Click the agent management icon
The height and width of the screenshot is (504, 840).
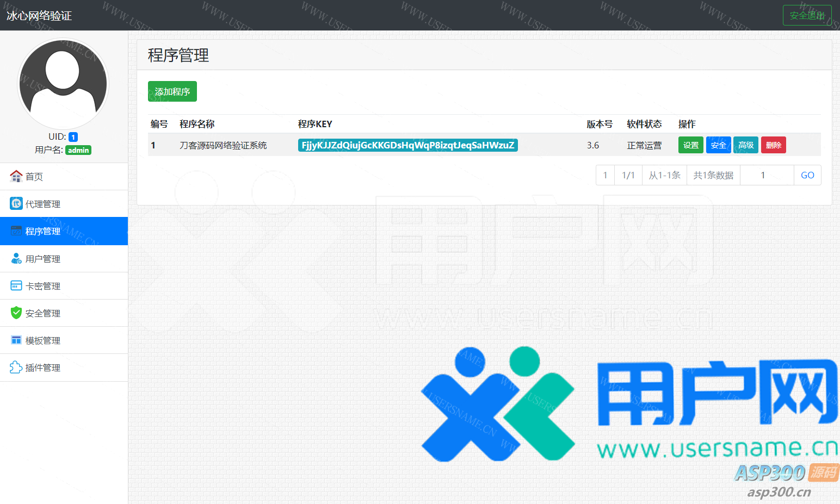pos(16,203)
